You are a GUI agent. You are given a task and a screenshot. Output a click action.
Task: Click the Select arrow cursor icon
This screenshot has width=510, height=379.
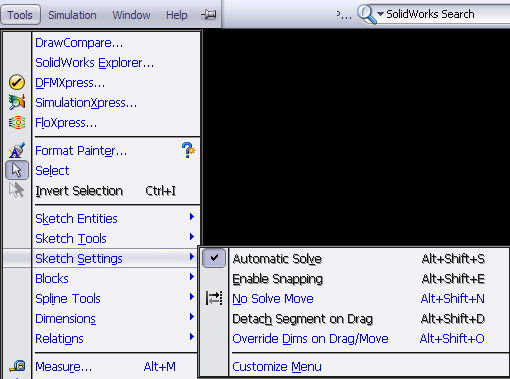point(17,170)
